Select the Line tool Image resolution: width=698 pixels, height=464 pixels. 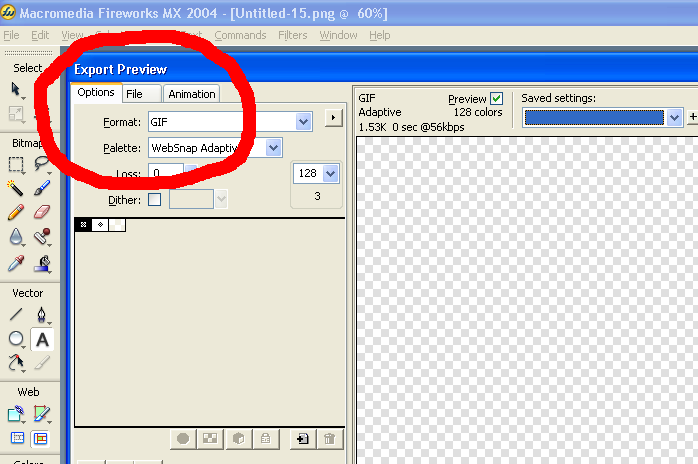(16, 315)
